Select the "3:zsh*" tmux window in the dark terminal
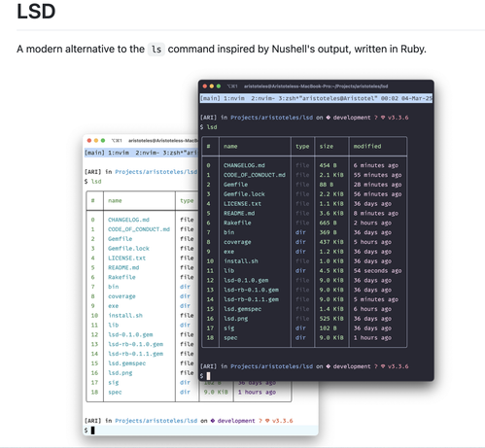485x448 pixels. [x=290, y=98]
